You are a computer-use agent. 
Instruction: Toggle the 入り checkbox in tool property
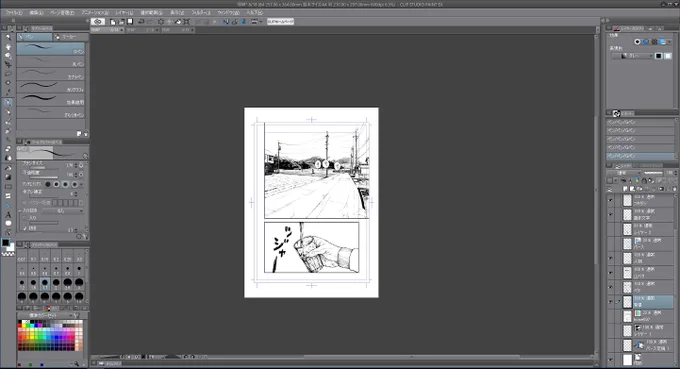[x=26, y=218]
